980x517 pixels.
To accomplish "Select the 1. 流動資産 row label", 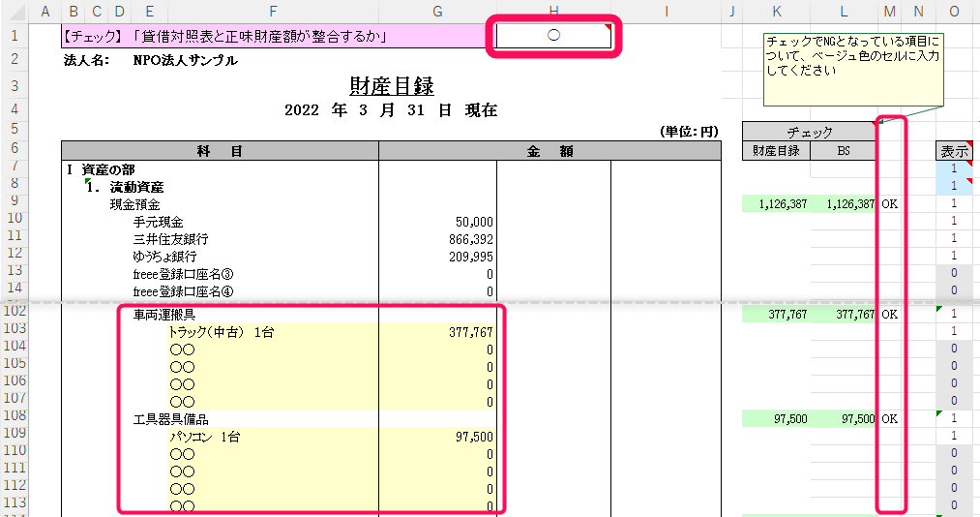I will [125, 187].
